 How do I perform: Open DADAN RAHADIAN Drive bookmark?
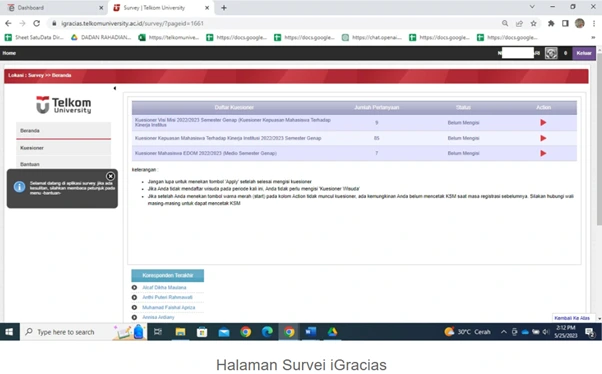tap(101, 37)
